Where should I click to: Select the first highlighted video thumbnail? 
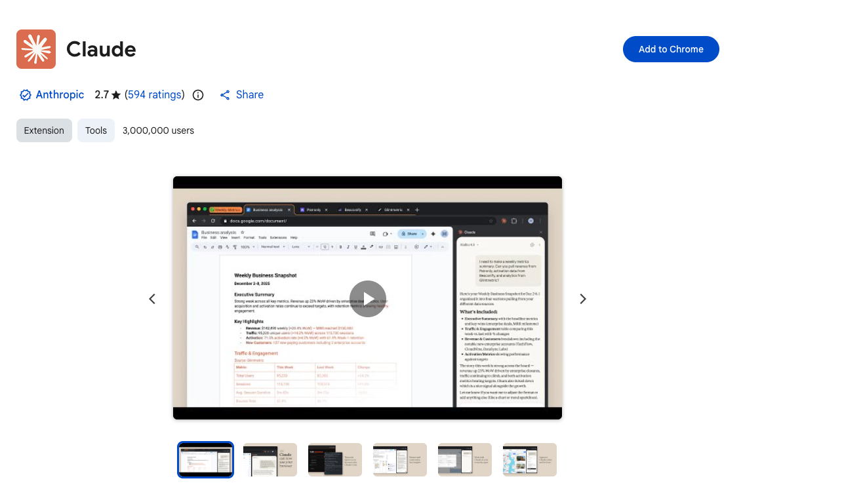point(205,459)
